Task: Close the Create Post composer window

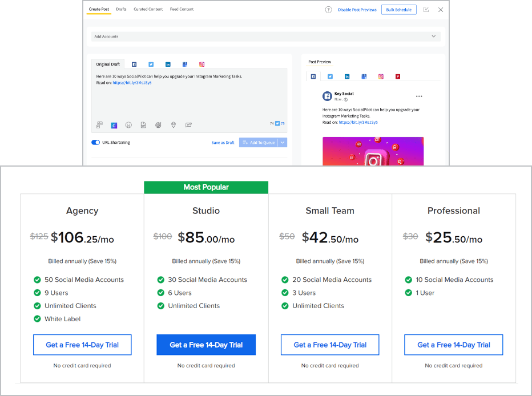Action: coord(441,10)
